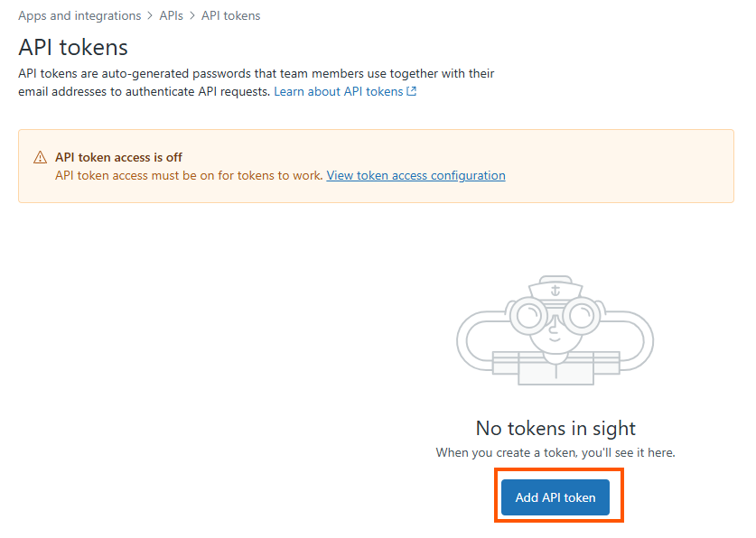
Task: Open the Learn about API tokens link
Action: (339, 92)
